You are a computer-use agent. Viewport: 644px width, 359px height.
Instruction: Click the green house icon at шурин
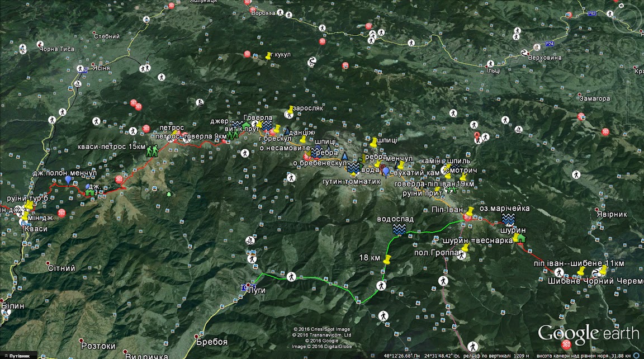click(x=521, y=238)
